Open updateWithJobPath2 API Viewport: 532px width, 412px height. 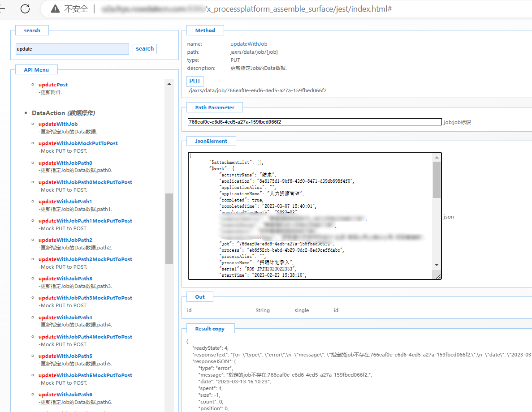(x=65, y=240)
